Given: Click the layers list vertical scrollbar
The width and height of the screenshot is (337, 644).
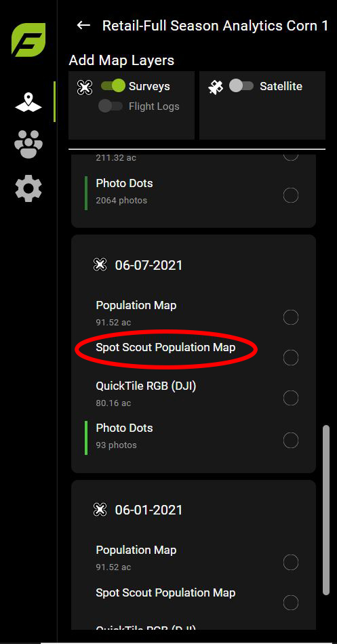Looking at the screenshot, I should point(326,510).
